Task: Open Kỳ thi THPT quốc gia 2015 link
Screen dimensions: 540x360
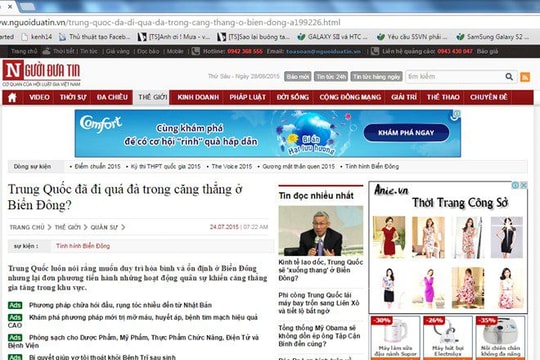Action: click(166, 166)
